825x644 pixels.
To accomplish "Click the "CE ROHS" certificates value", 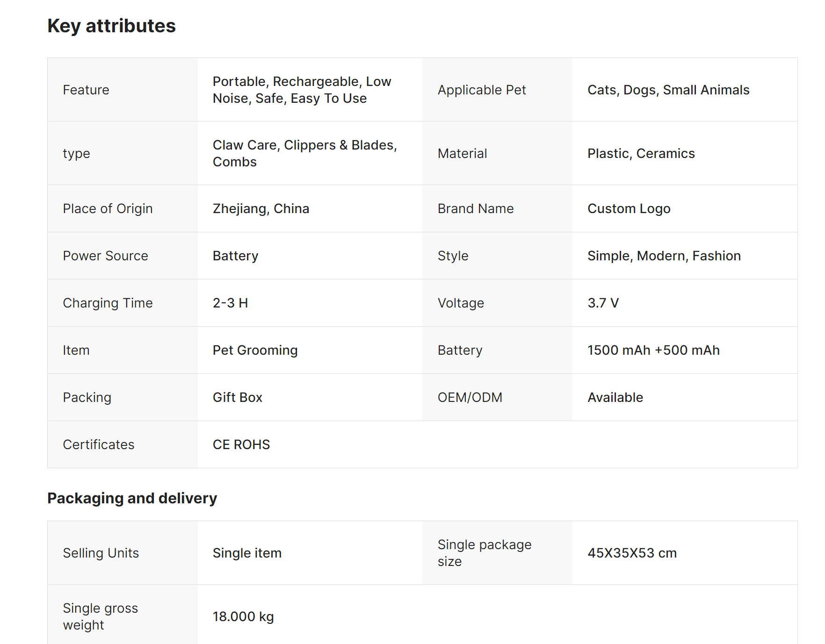I will (x=241, y=444).
